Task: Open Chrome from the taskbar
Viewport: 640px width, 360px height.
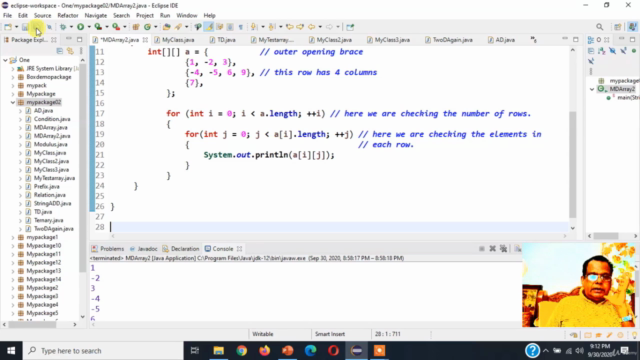Action: (242, 351)
